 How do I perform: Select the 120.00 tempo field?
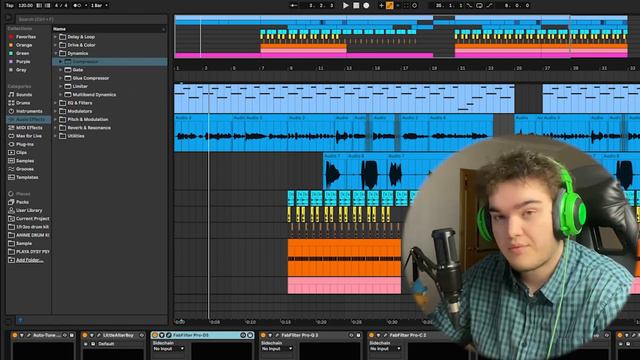point(25,5)
